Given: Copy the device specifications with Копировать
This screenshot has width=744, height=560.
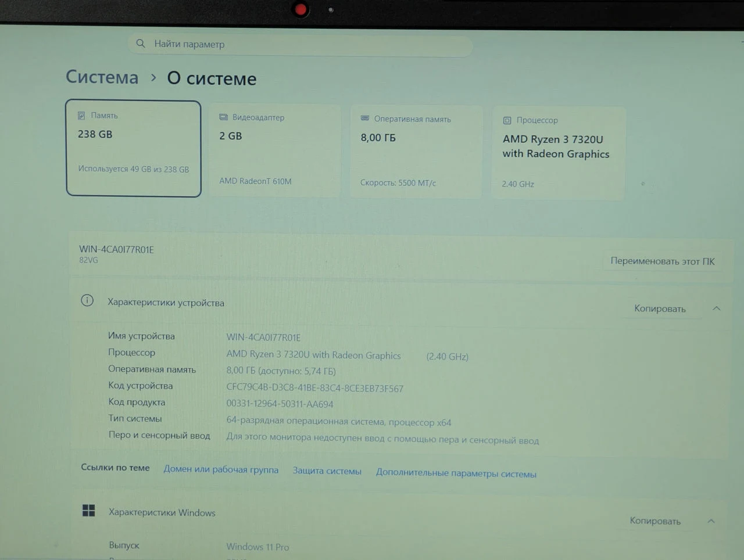Looking at the screenshot, I should point(660,308).
